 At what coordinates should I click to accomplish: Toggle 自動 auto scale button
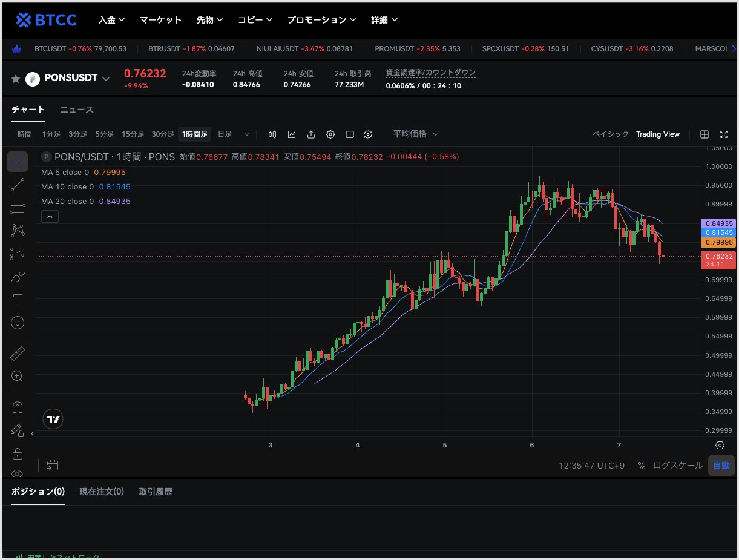(721, 466)
